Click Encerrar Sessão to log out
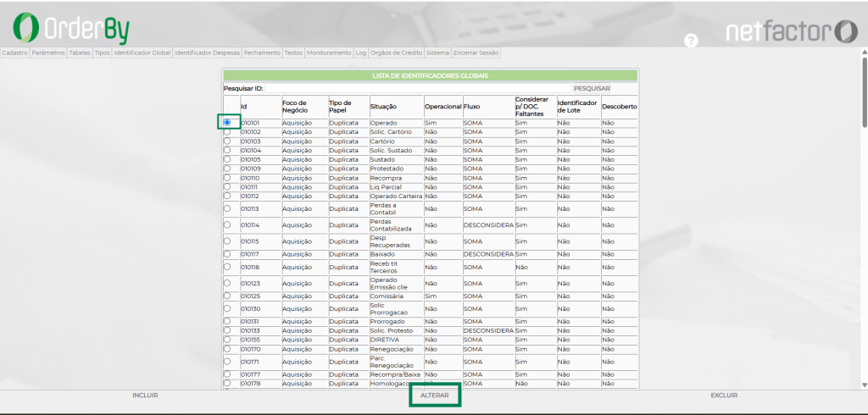The image size is (868, 415). pos(476,53)
